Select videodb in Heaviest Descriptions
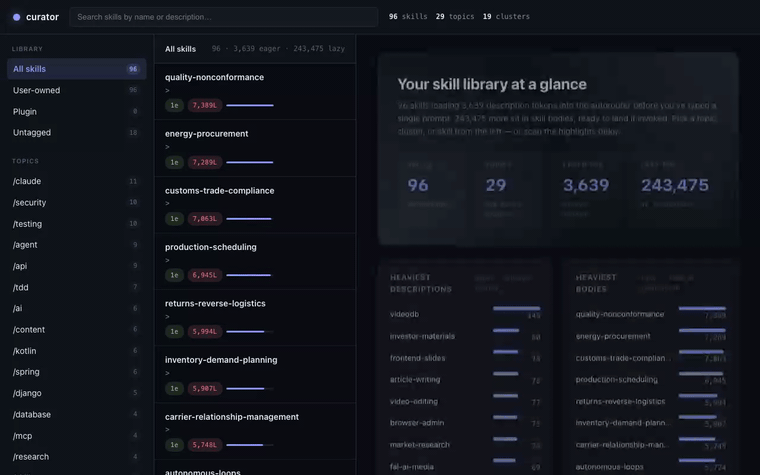The height and width of the screenshot is (475, 760). tap(465, 314)
